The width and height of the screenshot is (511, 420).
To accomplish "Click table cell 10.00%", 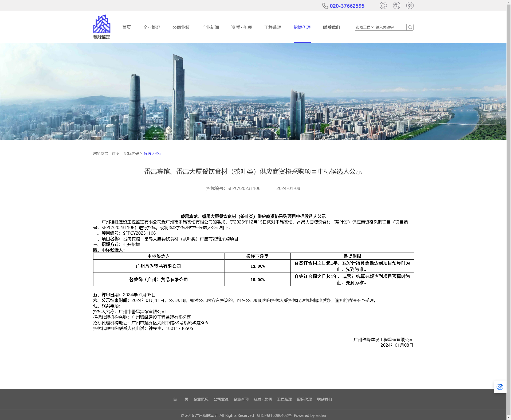I will (257, 279).
